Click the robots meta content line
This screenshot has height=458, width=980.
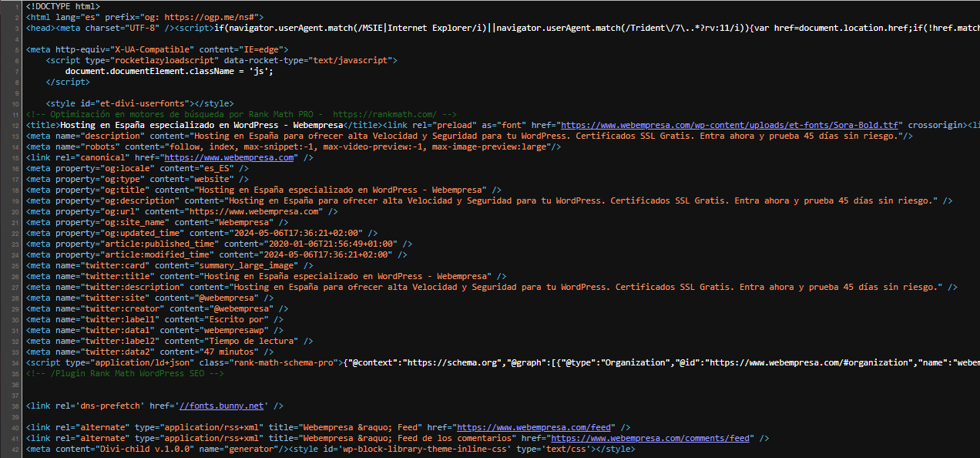coord(294,146)
